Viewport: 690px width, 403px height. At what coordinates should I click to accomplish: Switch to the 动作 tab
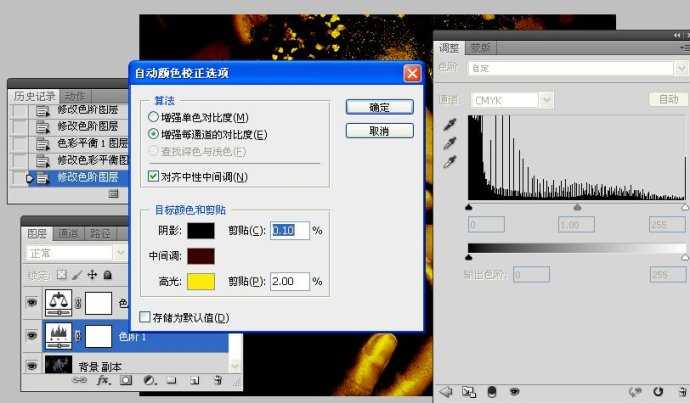(75, 96)
